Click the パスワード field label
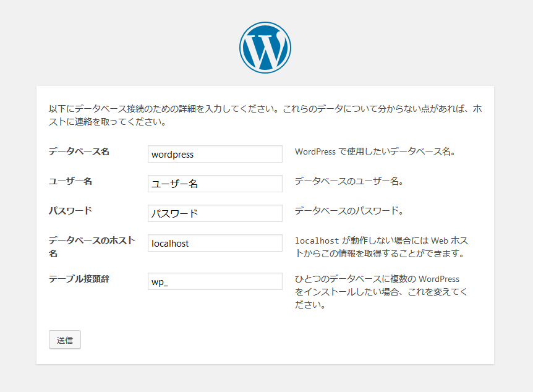Screen dimensions: 533x392 (x=70, y=211)
